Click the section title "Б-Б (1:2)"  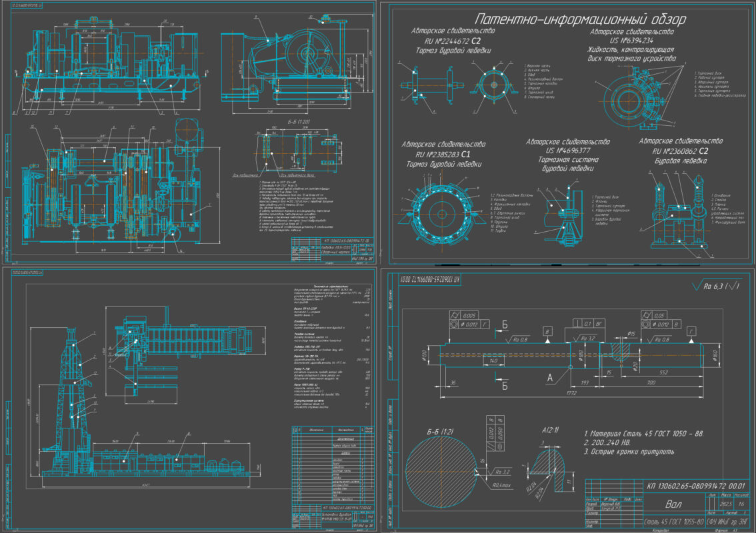(x=440, y=432)
